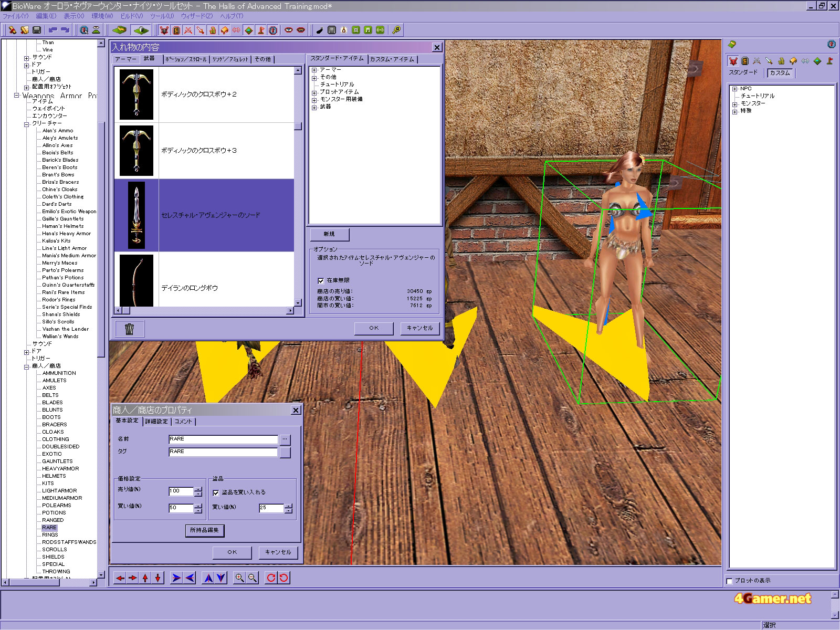This screenshot has height=630, width=840.
Task: Open the ビルド menu
Action: point(132,16)
